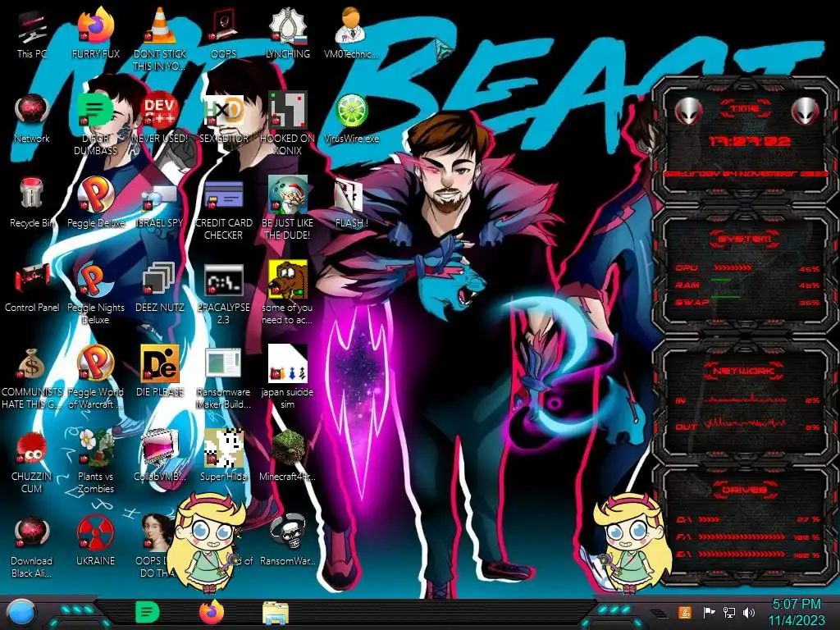Viewport: 840px width, 630px height.
Task: Open the VLC traffic cone desktop shortcut
Action: 160,39
